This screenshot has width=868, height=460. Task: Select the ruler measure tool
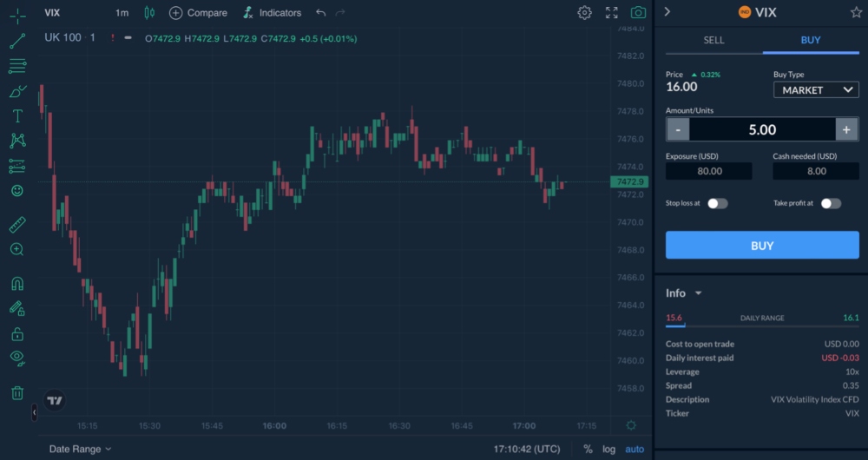point(17,225)
